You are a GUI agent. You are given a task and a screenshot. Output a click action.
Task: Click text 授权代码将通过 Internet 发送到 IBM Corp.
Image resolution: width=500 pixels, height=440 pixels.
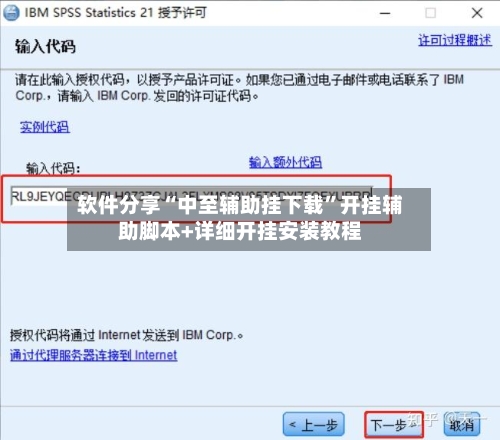click(126, 335)
